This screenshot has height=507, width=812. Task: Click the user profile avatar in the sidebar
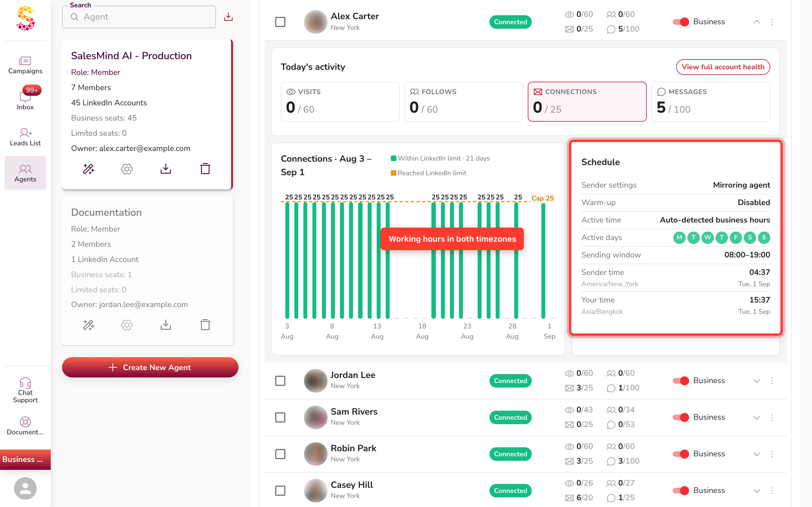tap(25, 488)
